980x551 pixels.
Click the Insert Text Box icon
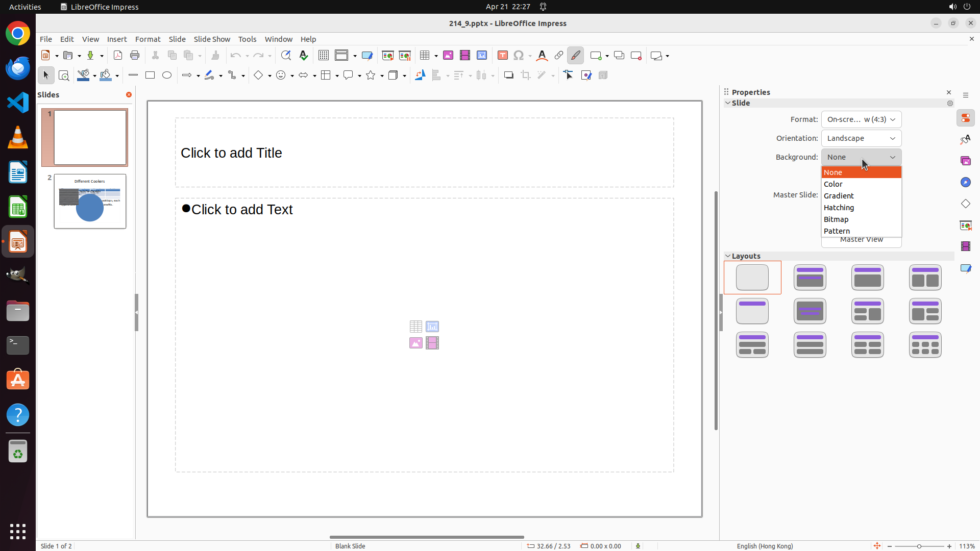[x=503, y=55]
